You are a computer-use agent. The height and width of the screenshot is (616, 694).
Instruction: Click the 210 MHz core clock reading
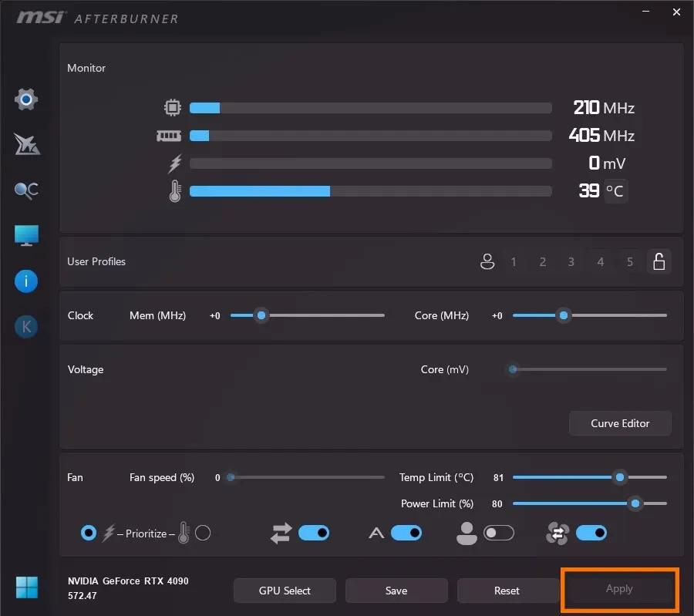click(604, 107)
